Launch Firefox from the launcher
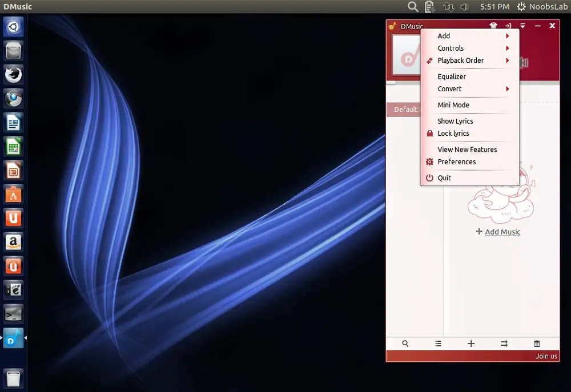Screen dimensions: 571x392 coord(14,75)
